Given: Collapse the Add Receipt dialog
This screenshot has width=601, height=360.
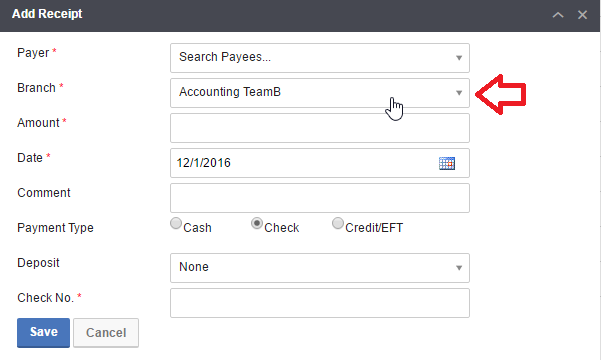Looking at the screenshot, I should pyautogui.click(x=558, y=15).
